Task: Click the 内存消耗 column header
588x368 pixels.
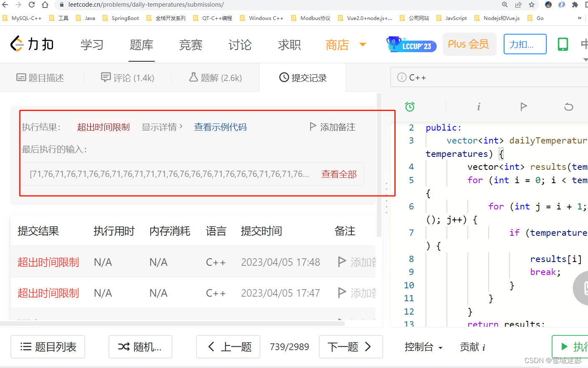Action: tap(170, 231)
